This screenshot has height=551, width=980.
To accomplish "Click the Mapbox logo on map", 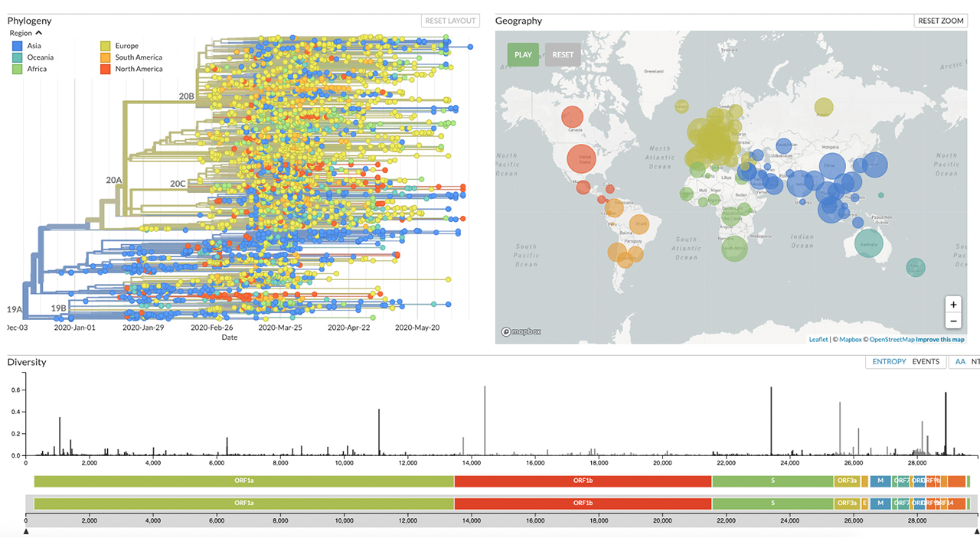I will 521,331.
